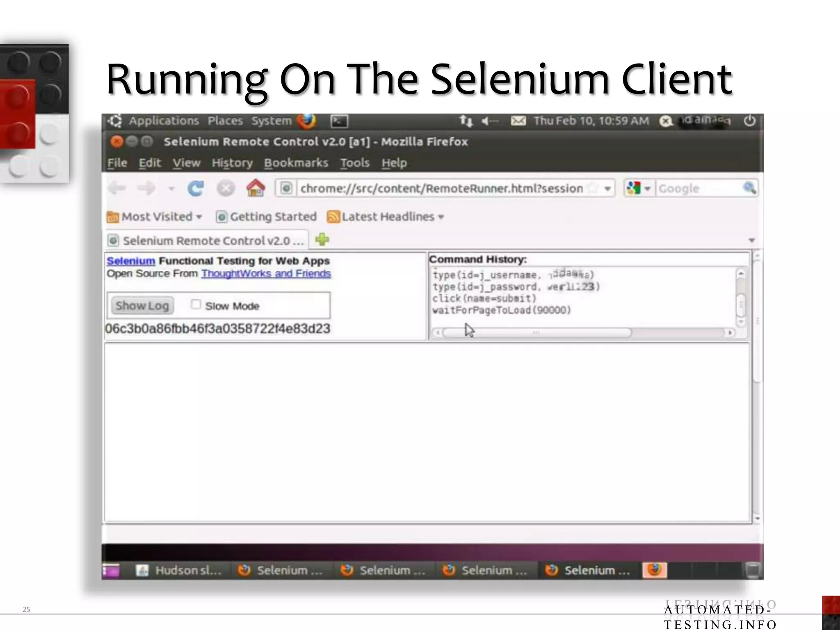Open the Tools menu

(355, 163)
